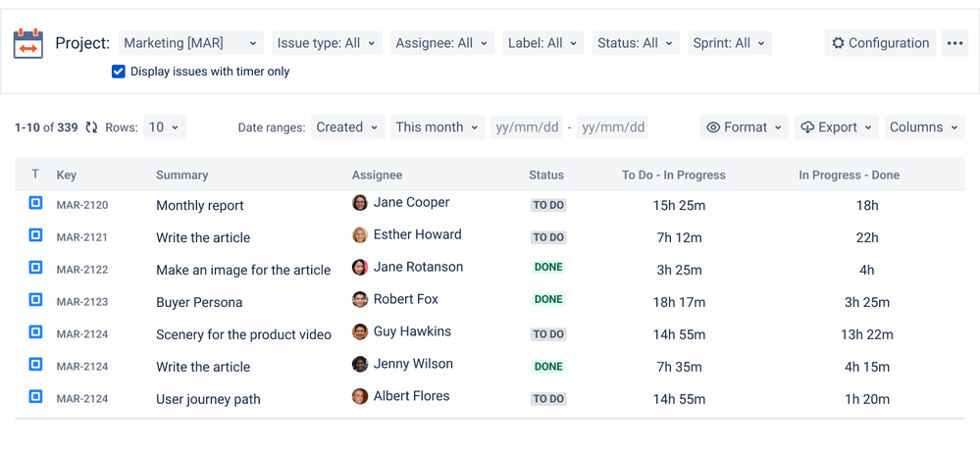Click Jane Cooper's avatar
This screenshot has width=980, height=455.
pos(360,203)
